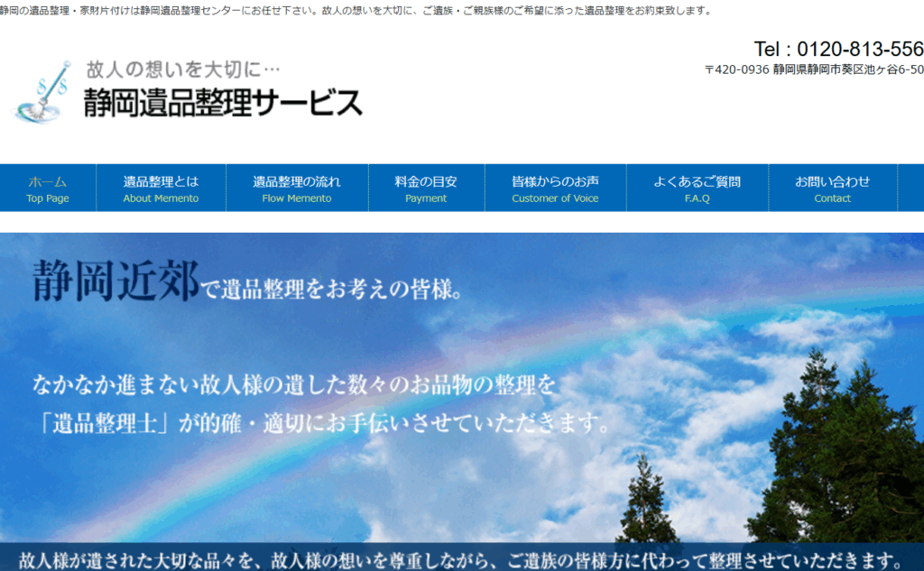View 皆様からのお声 customer voice page
The width and height of the screenshot is (924, 571).
pos(555,189)
